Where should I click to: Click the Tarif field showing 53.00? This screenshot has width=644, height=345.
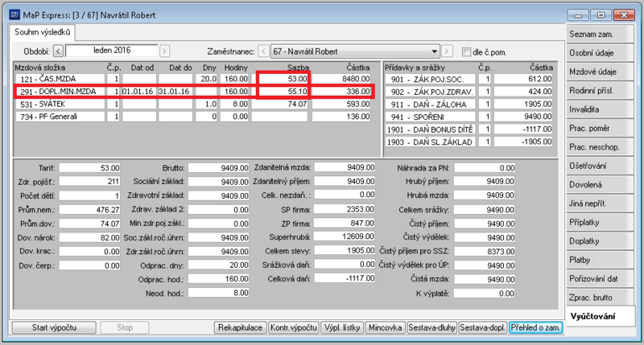(x=89, y=168)
